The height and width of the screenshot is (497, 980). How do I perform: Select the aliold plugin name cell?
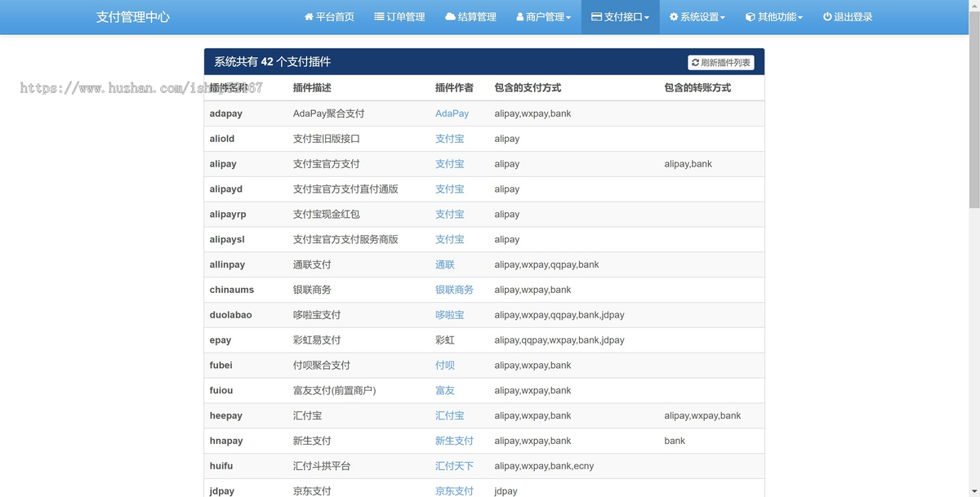pos(245,139)
